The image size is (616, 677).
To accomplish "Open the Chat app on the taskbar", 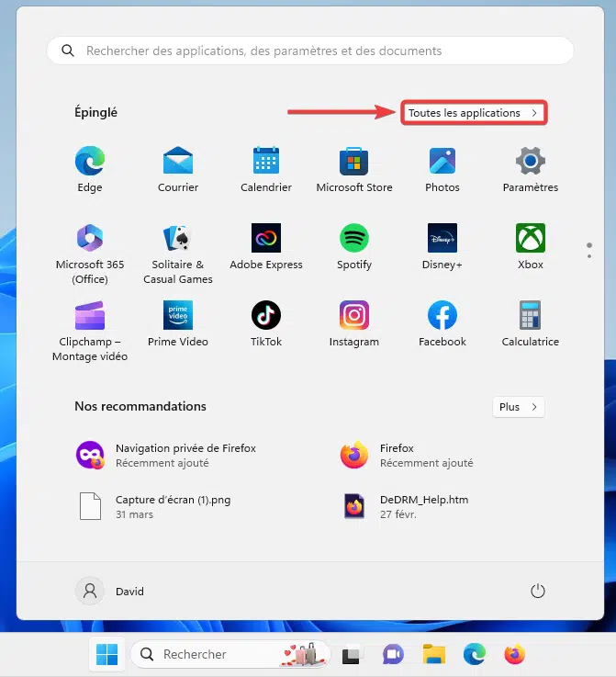I will (393, 655).
